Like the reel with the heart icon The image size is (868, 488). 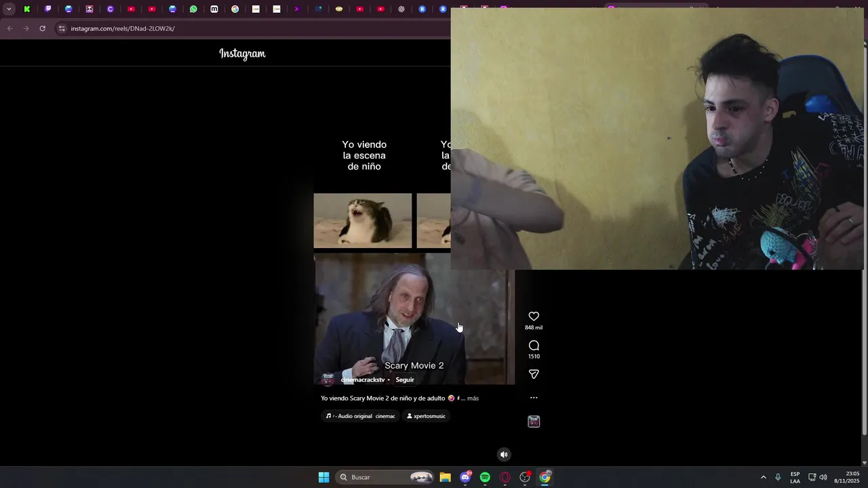click(x=534, y=317)
